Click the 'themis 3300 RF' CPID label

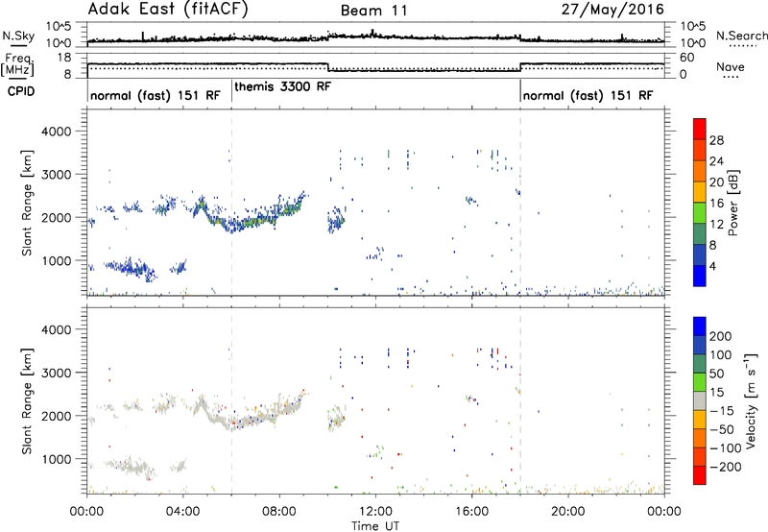[282, 86]
